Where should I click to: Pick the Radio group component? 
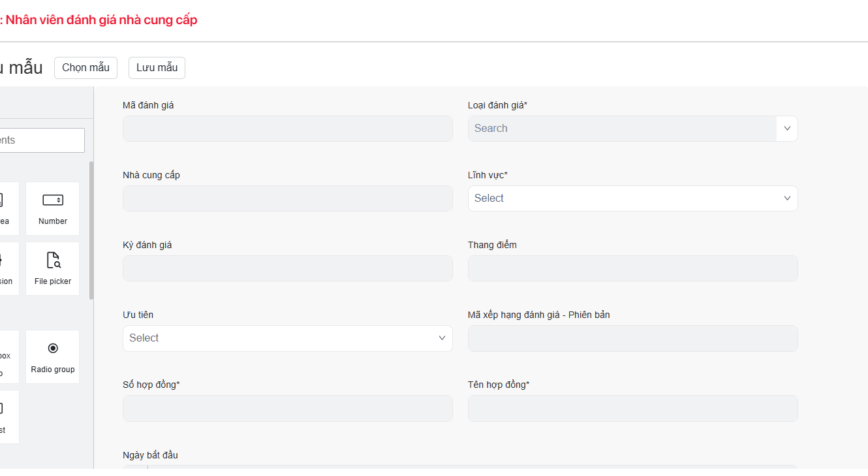click(x=52, y=357)
